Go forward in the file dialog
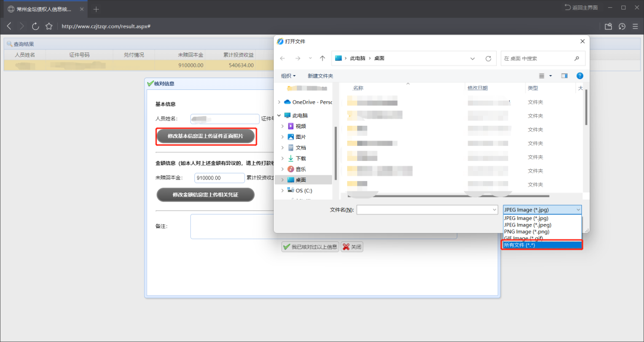This screenshot has height=342, width=644. 298,58
